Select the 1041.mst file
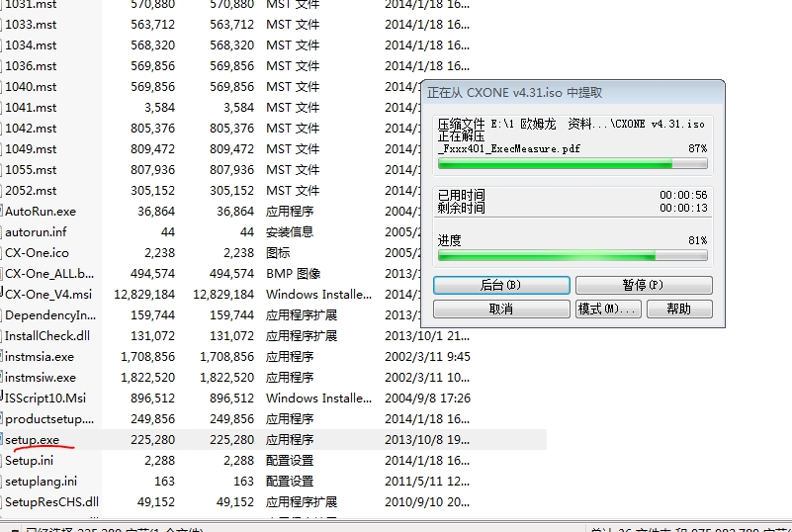The width and height of the screenshot is (792, 532). 31,108
